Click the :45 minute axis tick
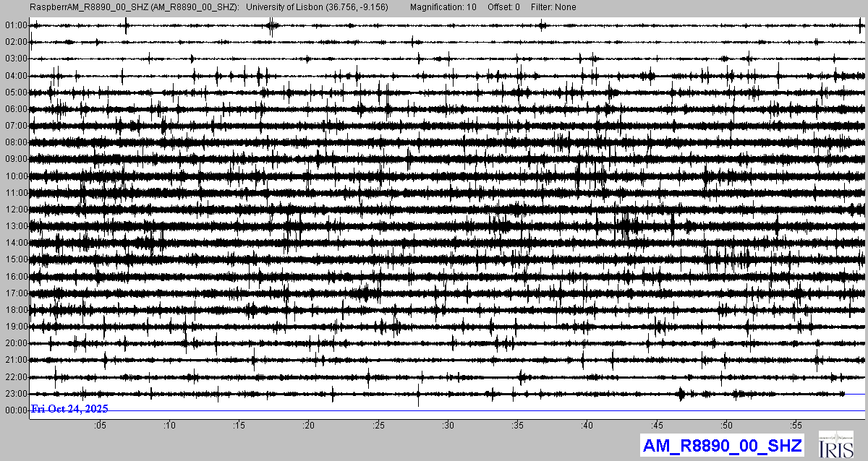The image size is (868, 461). [x=658, y=425]
